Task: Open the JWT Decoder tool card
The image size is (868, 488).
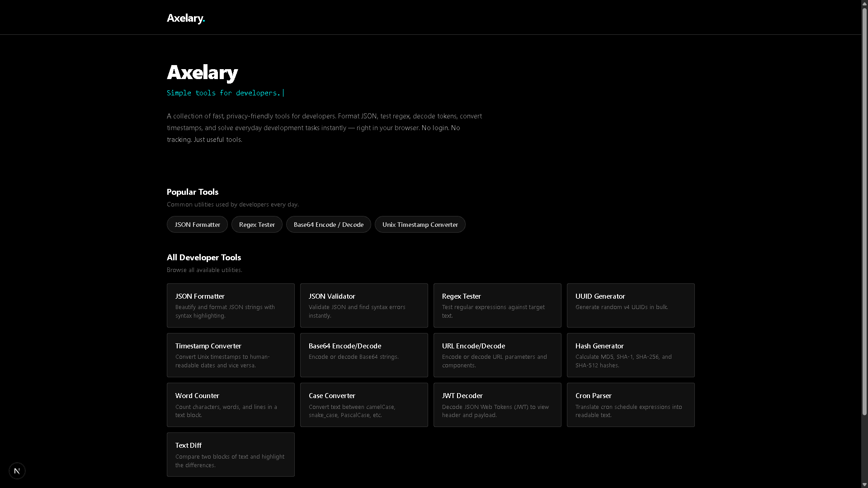Action: [497, 404]
